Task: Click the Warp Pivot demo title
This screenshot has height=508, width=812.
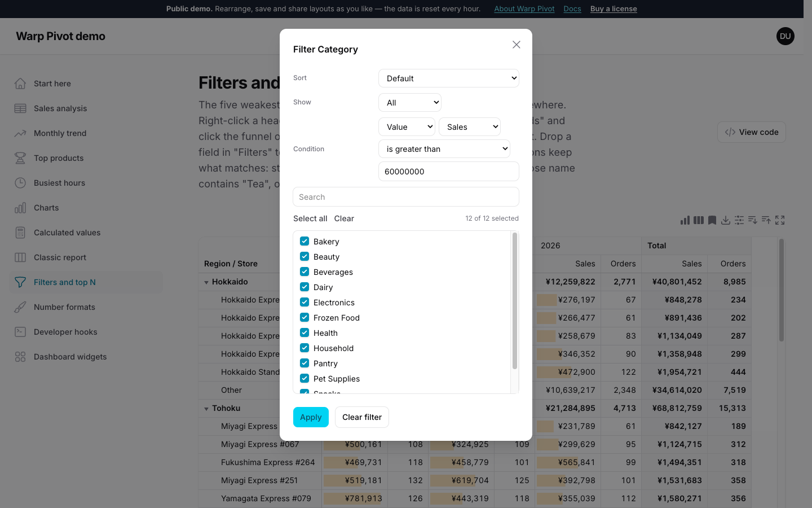Action: click(61, 36)
